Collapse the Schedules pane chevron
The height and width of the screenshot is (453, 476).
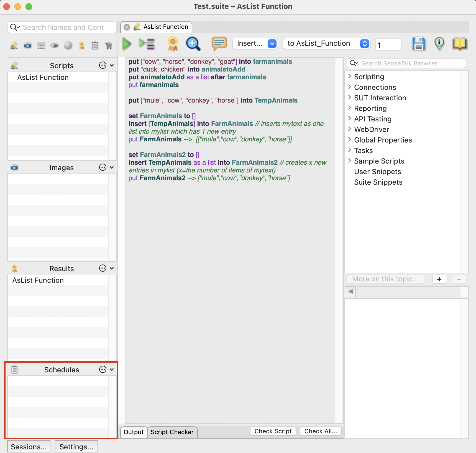point(112,369)
